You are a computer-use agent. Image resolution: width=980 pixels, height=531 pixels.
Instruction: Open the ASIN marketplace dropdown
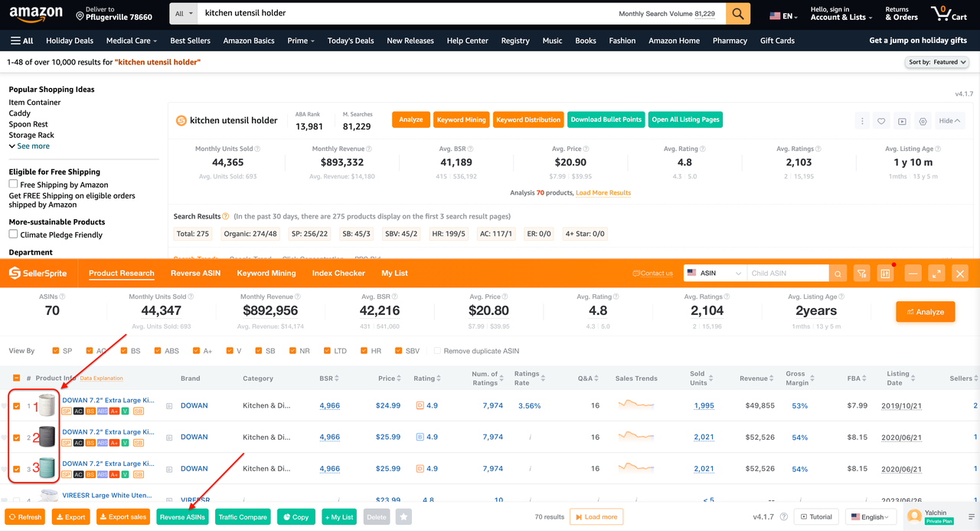[714, 274]
